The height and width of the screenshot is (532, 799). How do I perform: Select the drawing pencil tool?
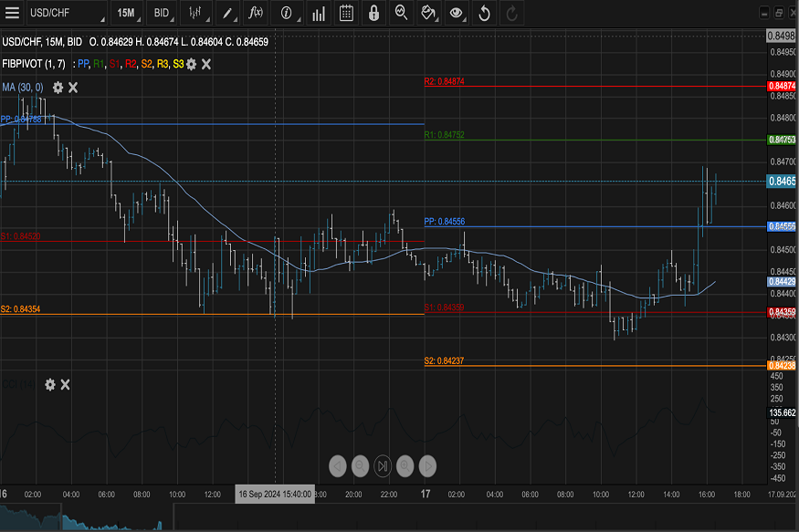click(x=226, y=13)
